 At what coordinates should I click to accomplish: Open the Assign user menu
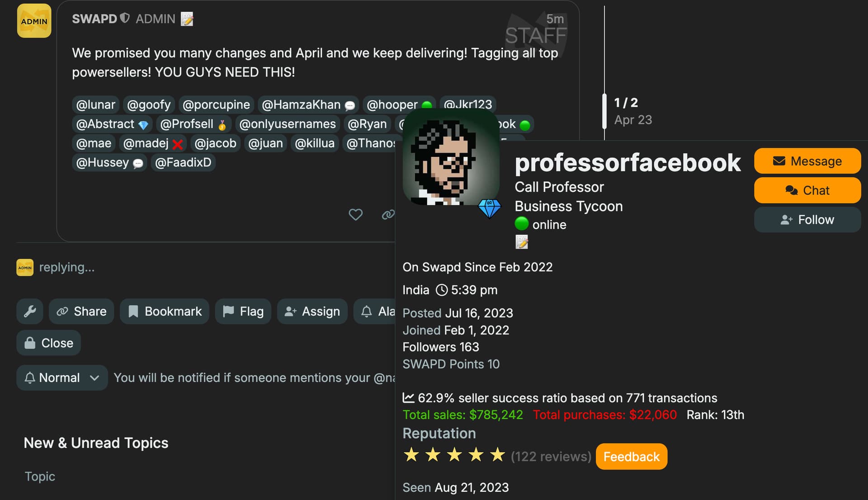(x=312, y=311)
